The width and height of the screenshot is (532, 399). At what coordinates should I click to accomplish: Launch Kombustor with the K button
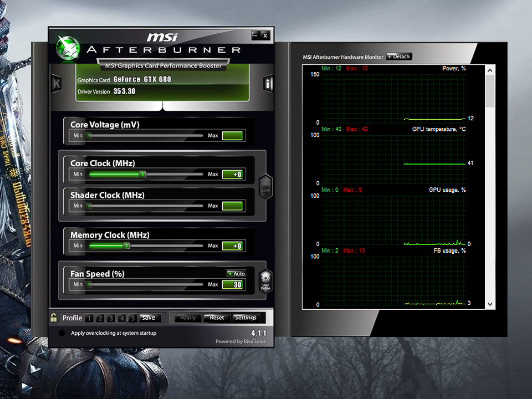point(57,84)
